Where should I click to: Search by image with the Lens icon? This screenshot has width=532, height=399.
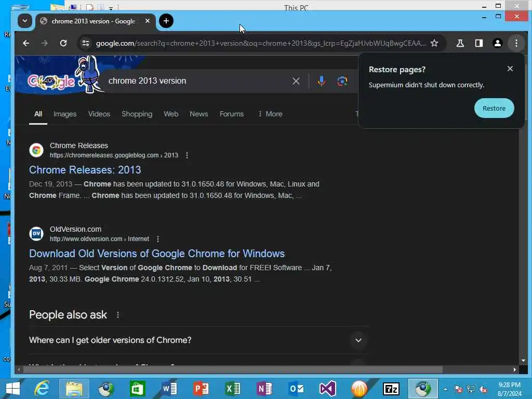(342, 81)
